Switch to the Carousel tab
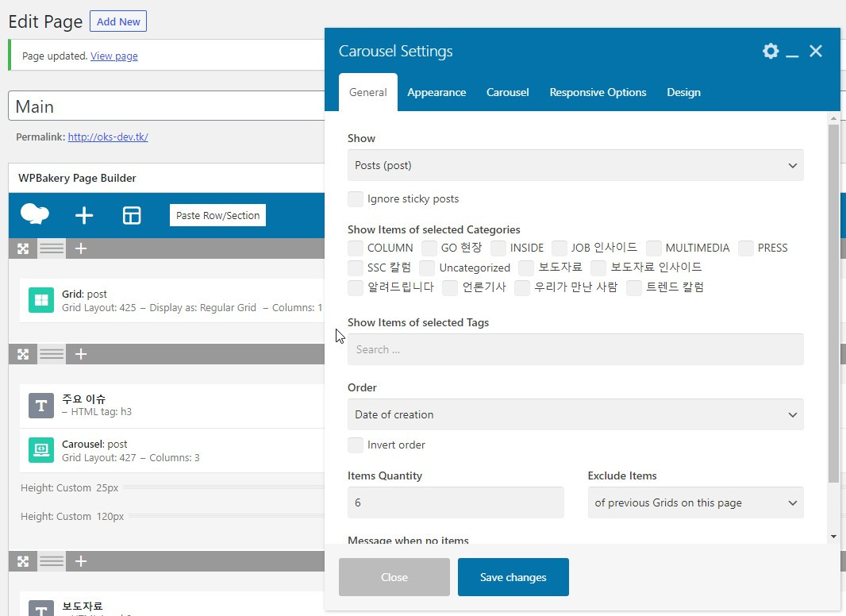Image resolution: width=846 pixels, height=616 pixels. pos(508,92)
